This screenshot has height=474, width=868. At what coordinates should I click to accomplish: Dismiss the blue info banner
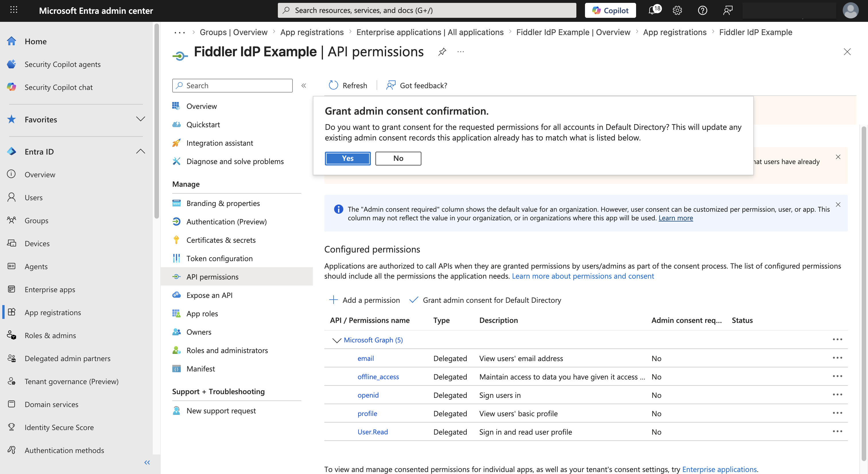click(x=838, y=204)
